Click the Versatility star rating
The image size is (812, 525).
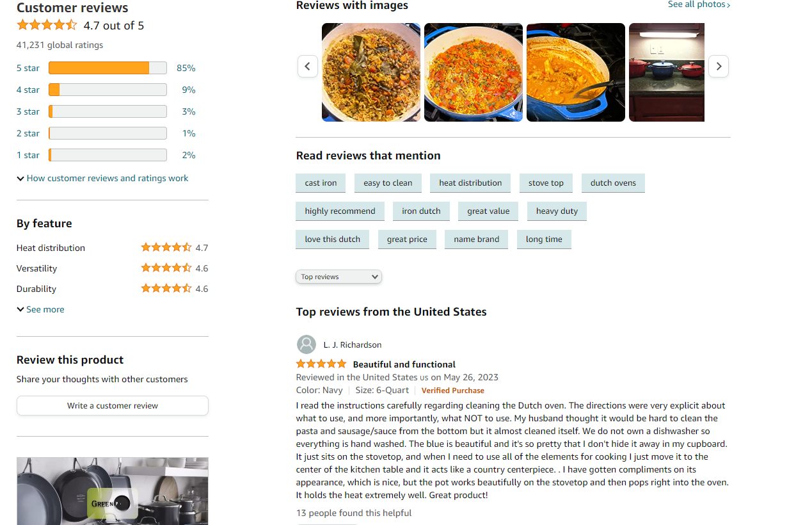[x=166, y=268]
